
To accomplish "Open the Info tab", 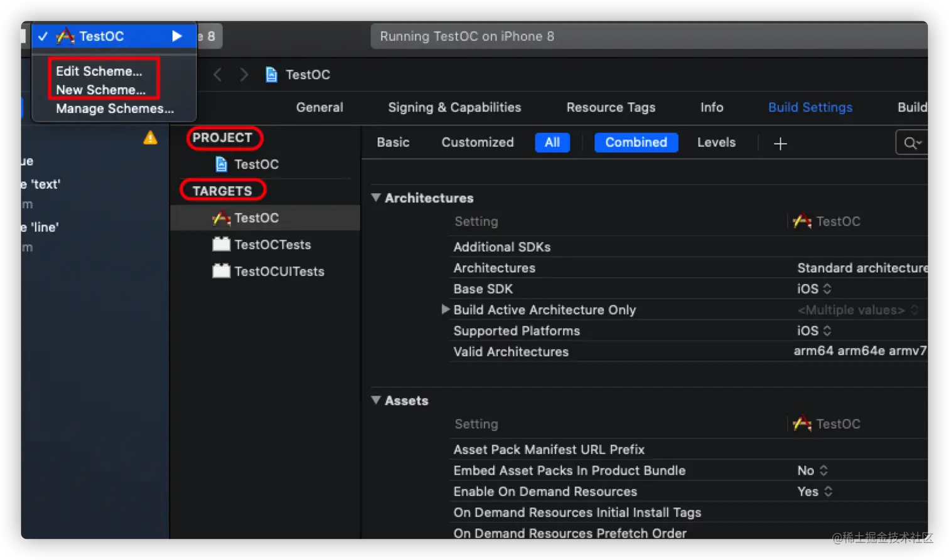I will click(712, 107).
